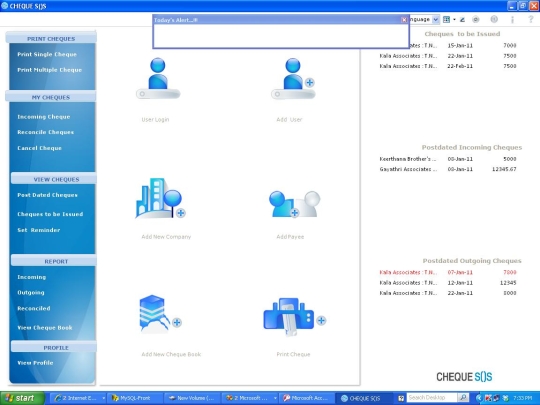
Task: Select outgoing cheque with amount 12345
Action: (x=448, y=283)
